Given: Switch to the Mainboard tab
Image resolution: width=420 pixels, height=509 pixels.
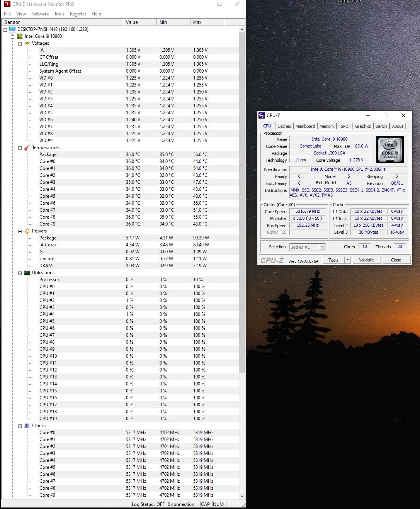Looking at the screenshot, I should 305,126.
